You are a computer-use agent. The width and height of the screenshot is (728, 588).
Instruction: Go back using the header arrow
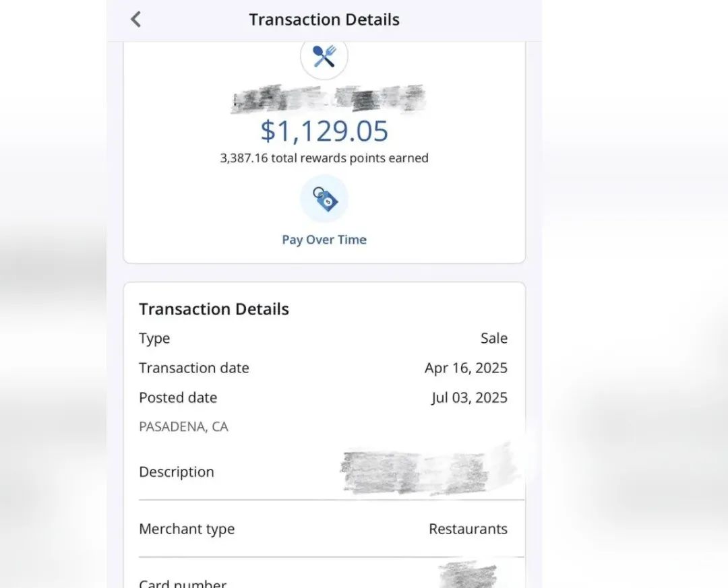[x=135, y=20]
